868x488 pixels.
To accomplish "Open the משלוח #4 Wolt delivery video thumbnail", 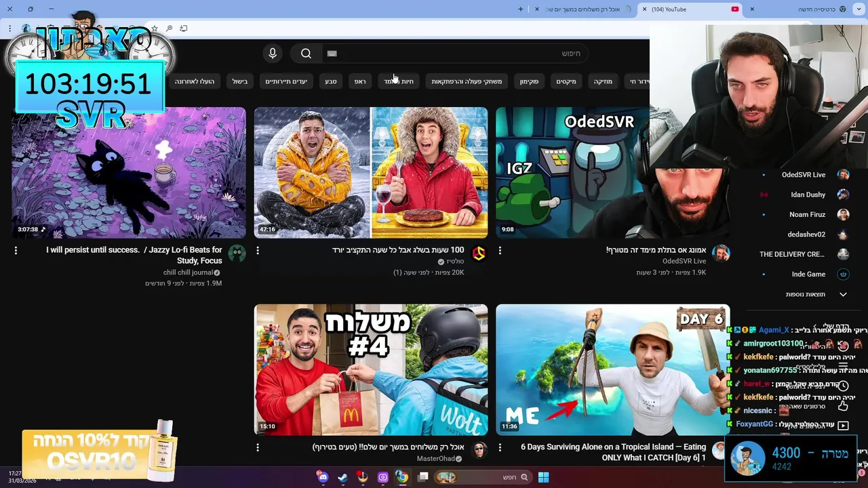I will tap(371, 369).
